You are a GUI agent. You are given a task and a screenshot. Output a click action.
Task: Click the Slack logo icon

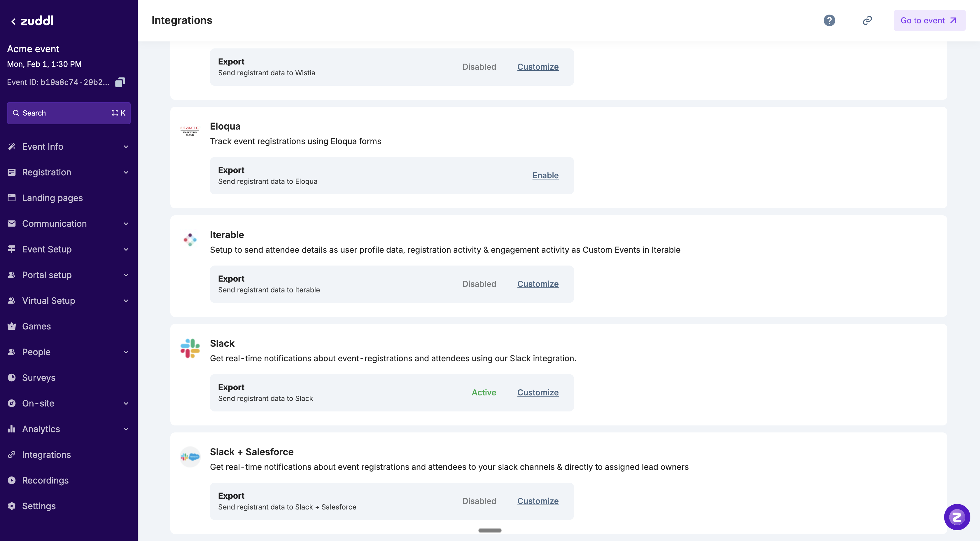tap(190, 348)
